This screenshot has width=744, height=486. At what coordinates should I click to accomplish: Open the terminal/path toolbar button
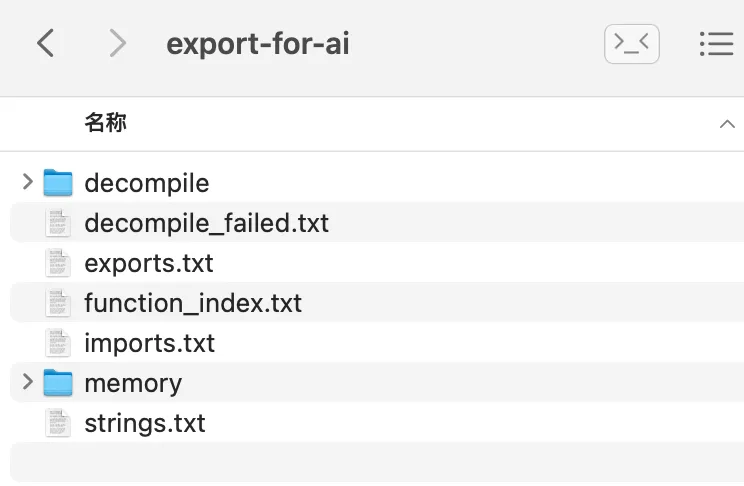(631, 43)
